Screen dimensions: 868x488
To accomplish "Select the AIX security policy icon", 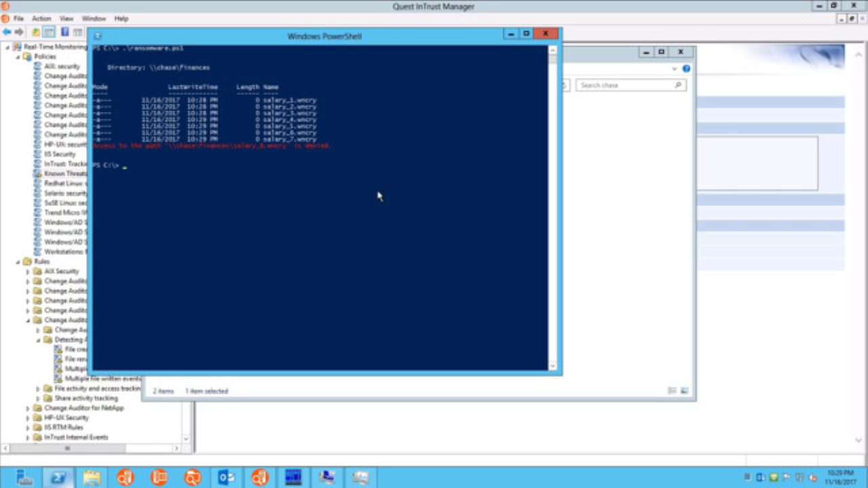I will pyautogui.click(x=38, y=66).
